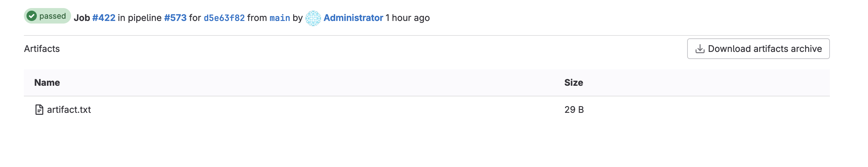Click the word 'from' before main
Viewport: 868px width, 167px height.
pos(257,18)
